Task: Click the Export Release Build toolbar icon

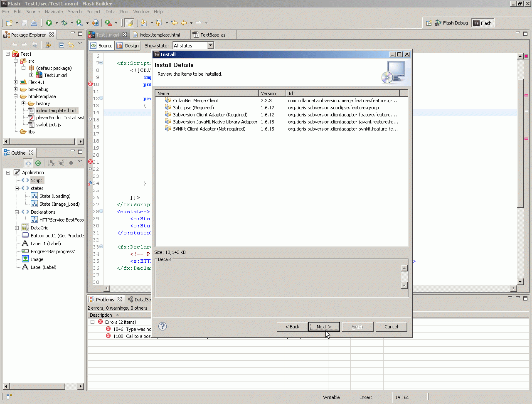Action: pos(95,23)
